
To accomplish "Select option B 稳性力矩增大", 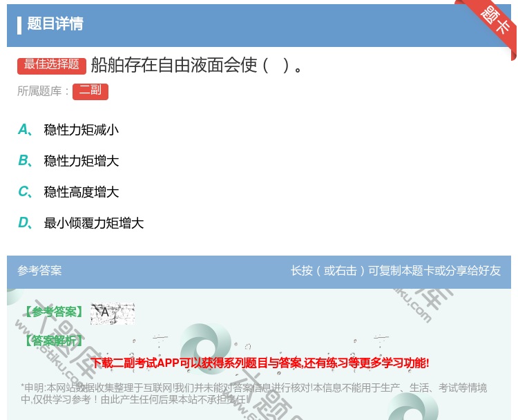I will 68,161.
